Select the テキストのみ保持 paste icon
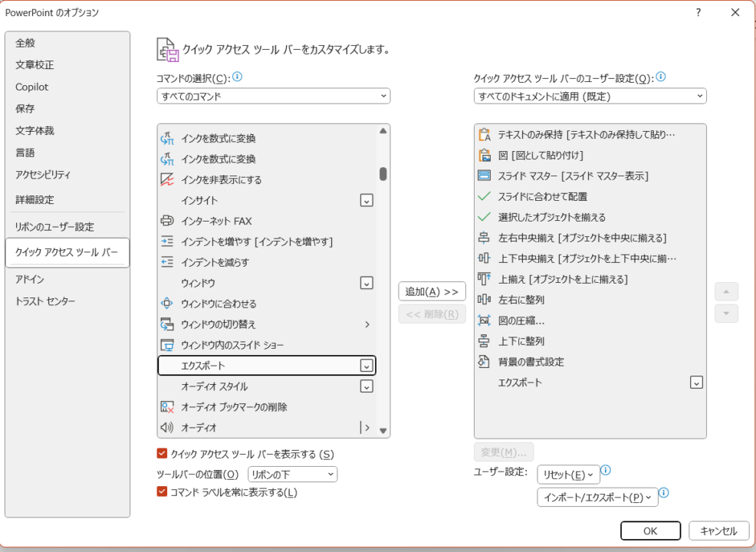This screenshot has height=552, width=756. [x=484, y=134]
